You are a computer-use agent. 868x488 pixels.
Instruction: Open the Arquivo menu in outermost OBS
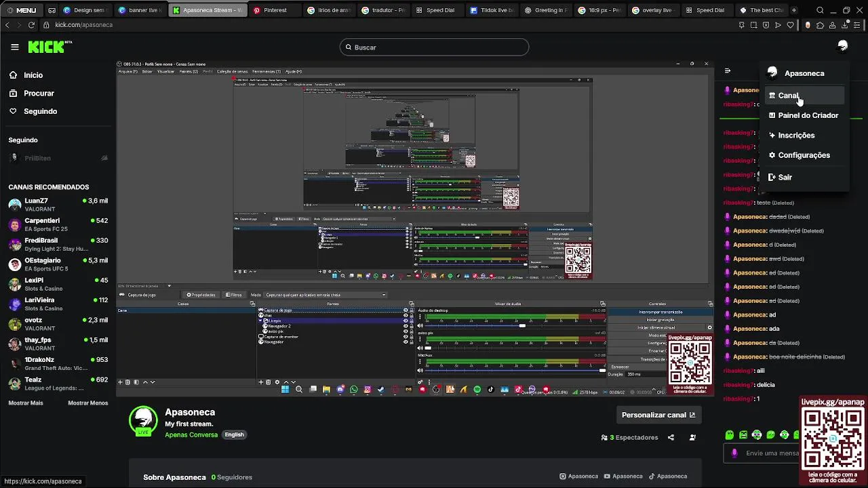pos(127,71)
